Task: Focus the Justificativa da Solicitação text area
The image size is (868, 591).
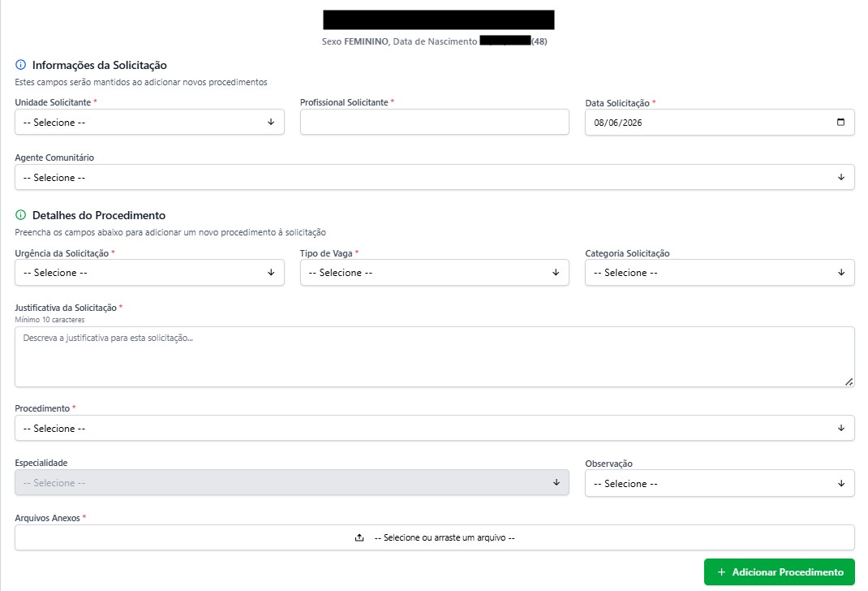Action: click(x=435, y=356)
